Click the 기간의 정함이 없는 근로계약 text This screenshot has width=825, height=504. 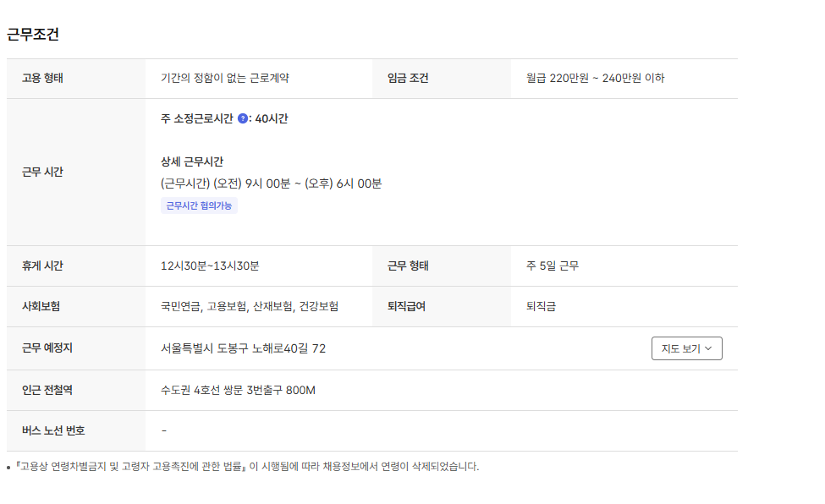225,79
